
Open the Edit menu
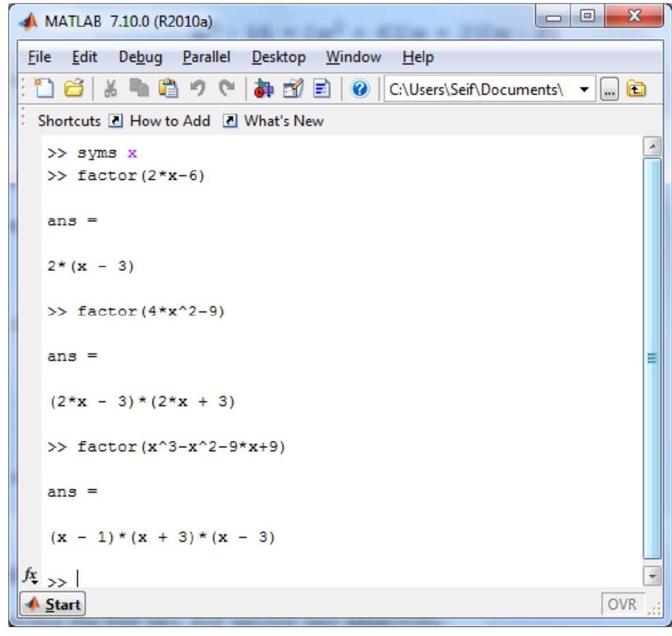[x=85, y=57]
